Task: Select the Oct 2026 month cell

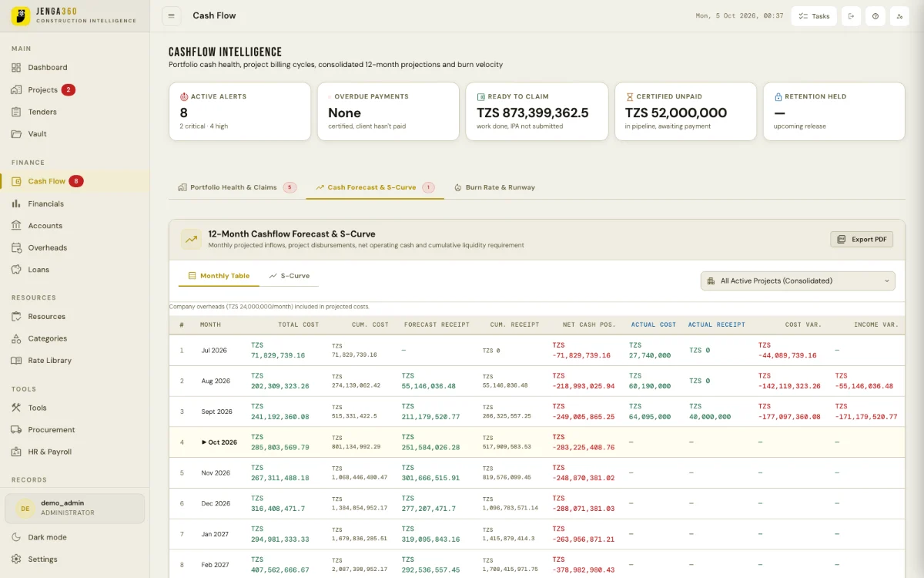Action: (219, 442)
